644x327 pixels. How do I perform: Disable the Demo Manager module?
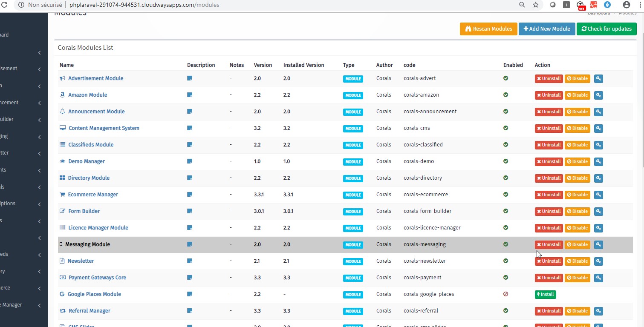[578, 161]
